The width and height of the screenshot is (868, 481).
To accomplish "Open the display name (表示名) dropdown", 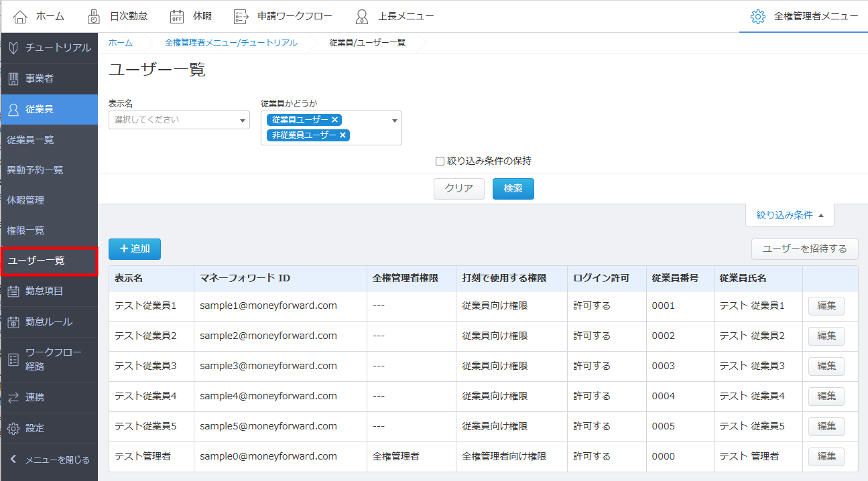I will coord(179,120).
